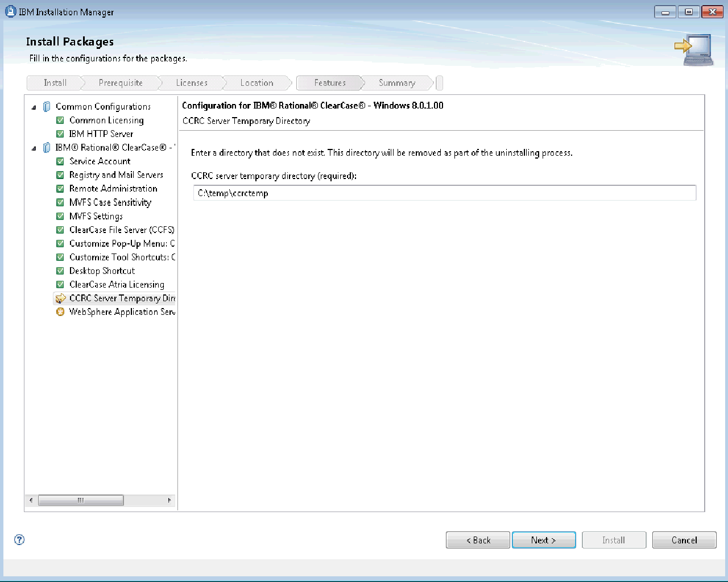Viewport: 728px width, 582px height.
Task: Click Customize Tool Shortcuts check icon
Action: (60, 257)
